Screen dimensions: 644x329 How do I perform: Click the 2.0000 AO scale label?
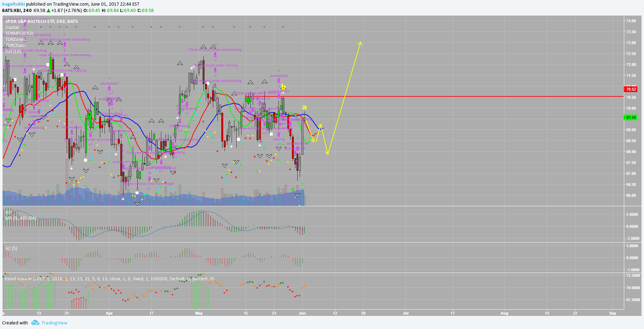pyautogui.click(x=632, y=214)
